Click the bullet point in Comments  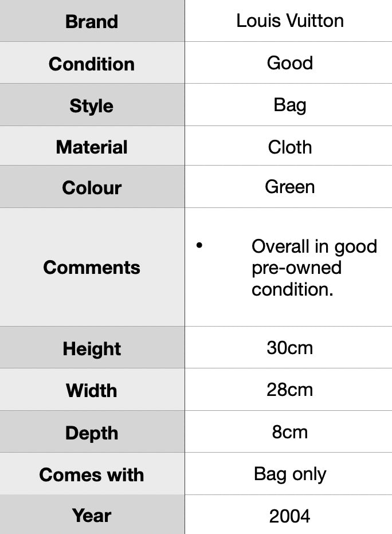(x=199, y=246)
